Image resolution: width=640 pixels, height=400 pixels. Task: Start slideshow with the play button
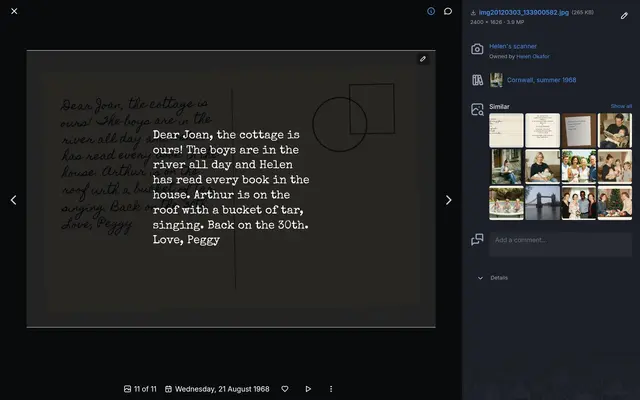point(308,389)
